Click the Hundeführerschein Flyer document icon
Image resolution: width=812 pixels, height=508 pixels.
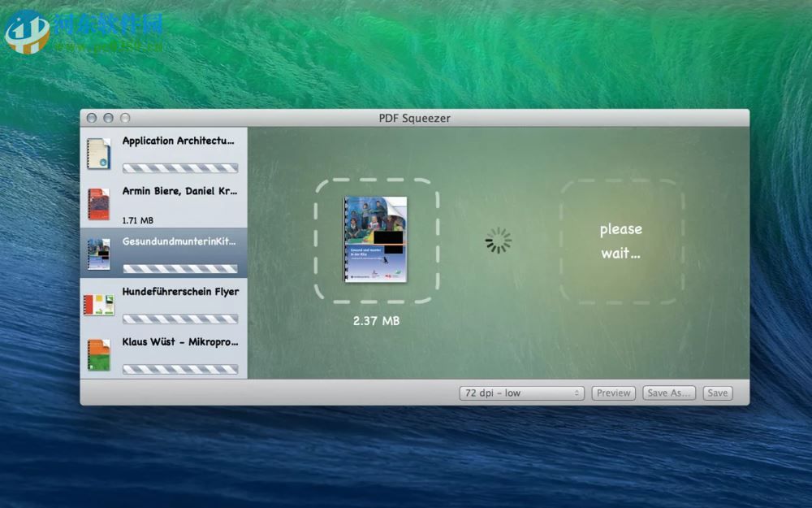(x=99, y=302)
